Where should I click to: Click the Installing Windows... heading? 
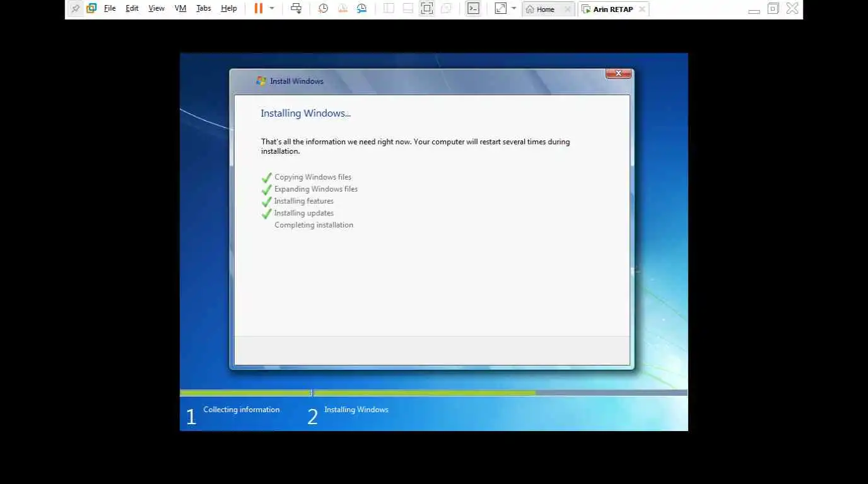pos(306,113)
